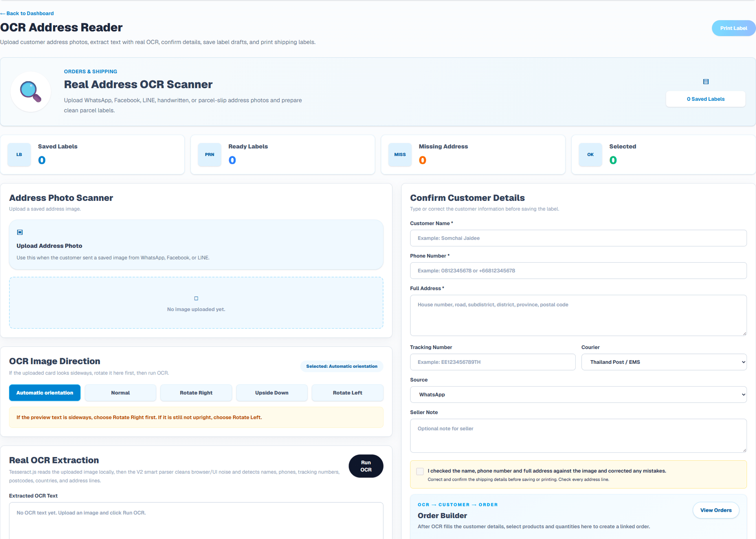Choose Rotate Left direction
Screen dimensions: 756x539
point(347,393)
